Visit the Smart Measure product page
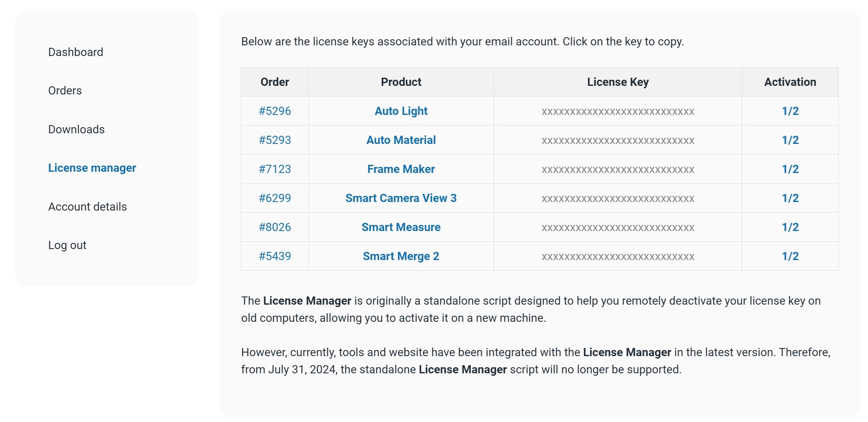Screen dimensions: 868x422 pos(401,227)
